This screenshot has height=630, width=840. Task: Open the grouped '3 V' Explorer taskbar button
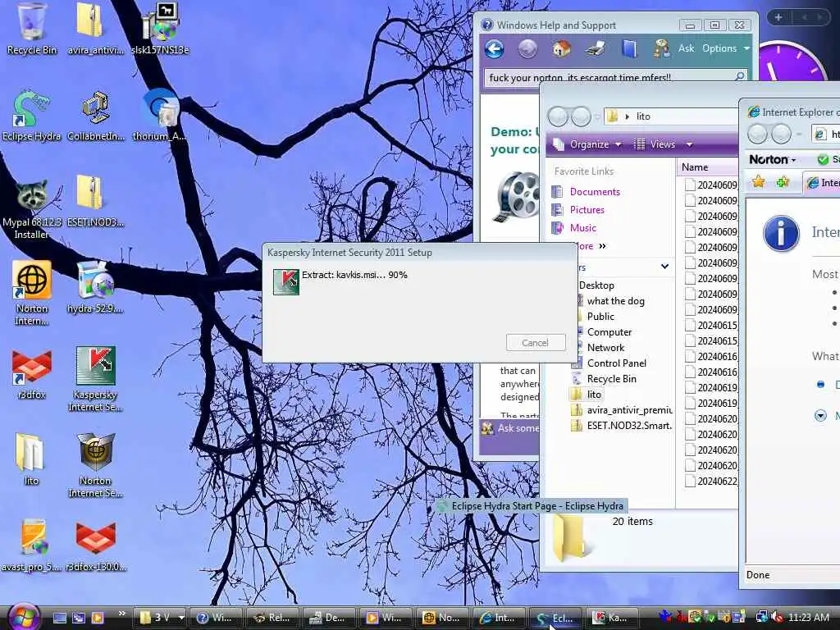[x=158, y=618]
